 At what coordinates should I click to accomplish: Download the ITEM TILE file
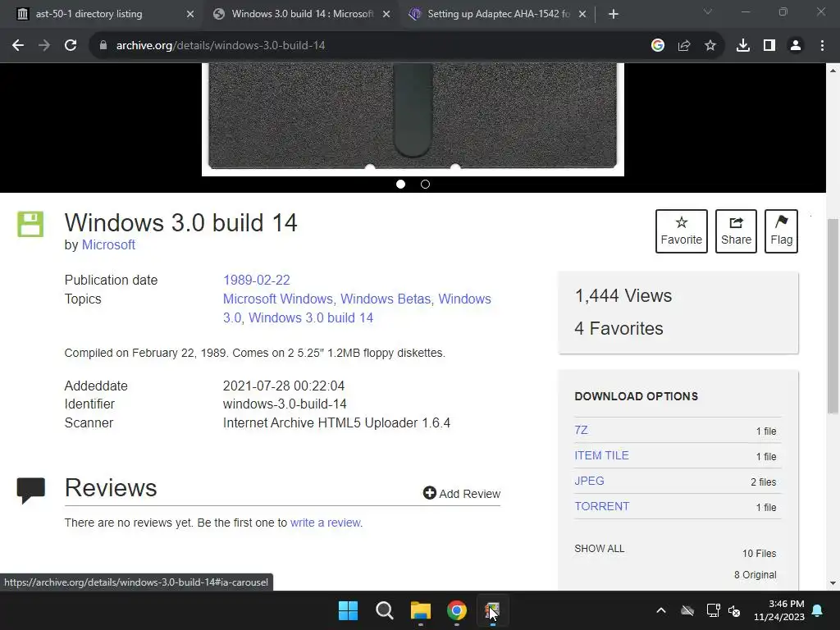[x=601, y=455]
